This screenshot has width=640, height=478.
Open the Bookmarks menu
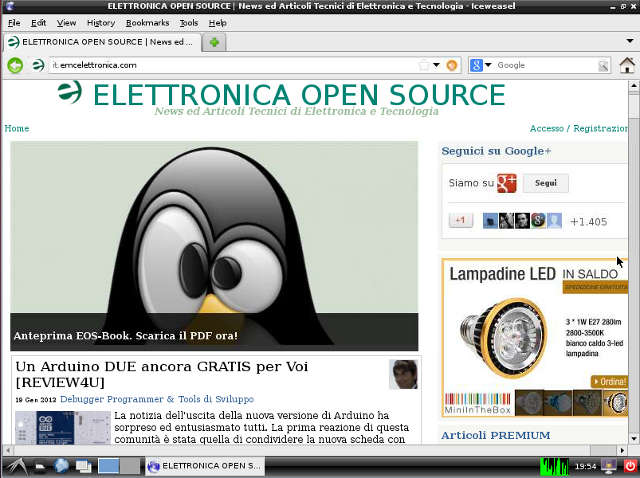tap(147, 23)
